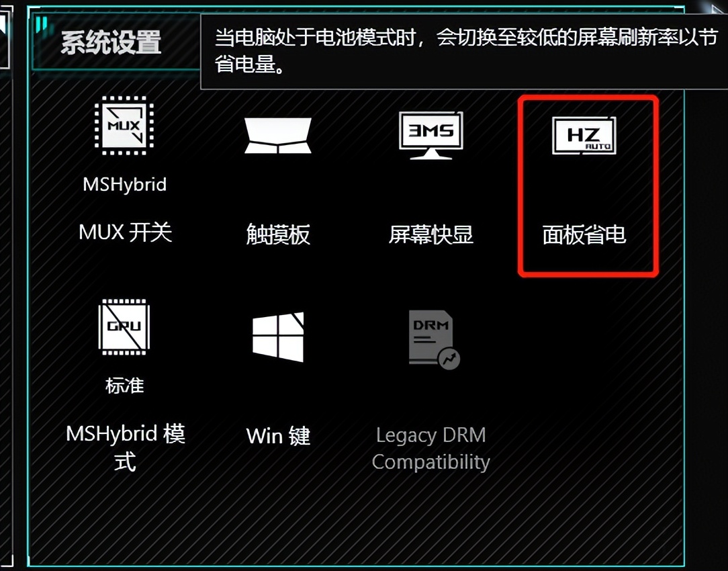Click the MSHybrid status under MUX icon
This screenshot has height=571, width=728.
[x=124, y=184]
